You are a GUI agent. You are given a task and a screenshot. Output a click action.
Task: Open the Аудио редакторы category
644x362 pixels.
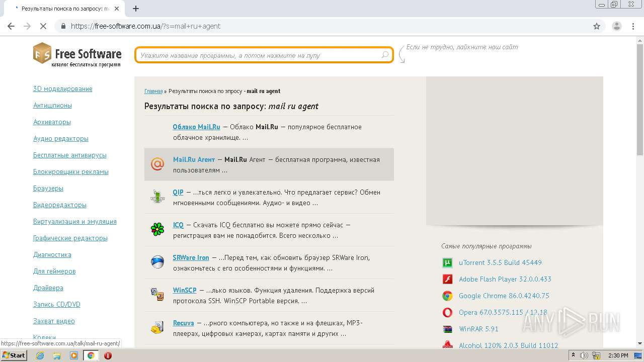coord(61,138)
